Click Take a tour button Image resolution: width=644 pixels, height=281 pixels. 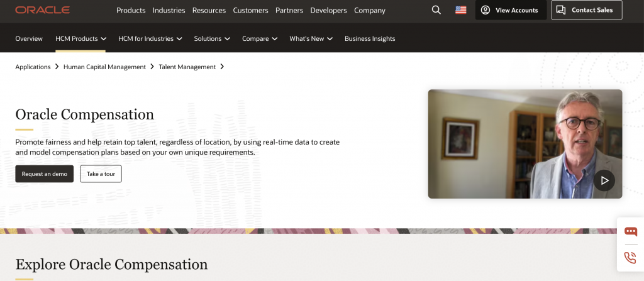click(101, 174)
